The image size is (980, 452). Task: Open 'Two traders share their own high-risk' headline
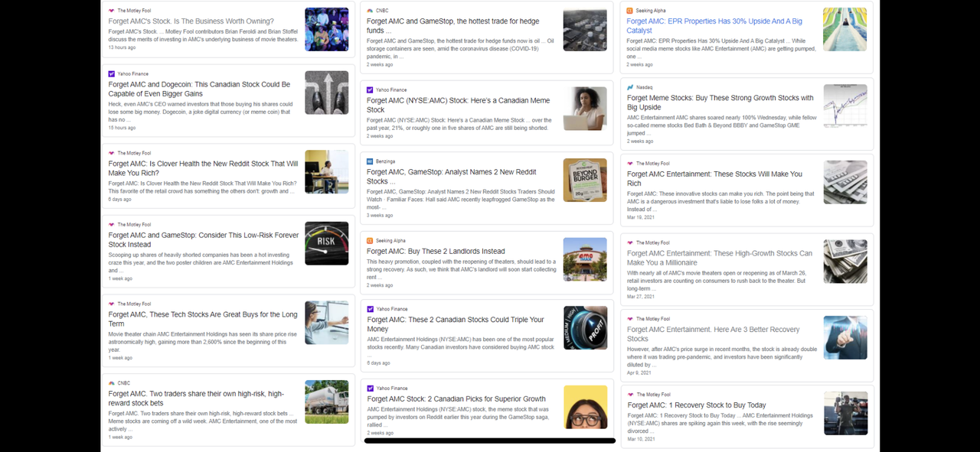[196, 398]
